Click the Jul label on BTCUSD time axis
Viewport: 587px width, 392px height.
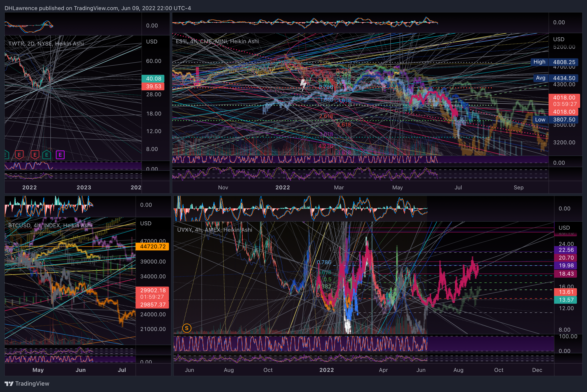click(122, 370)
